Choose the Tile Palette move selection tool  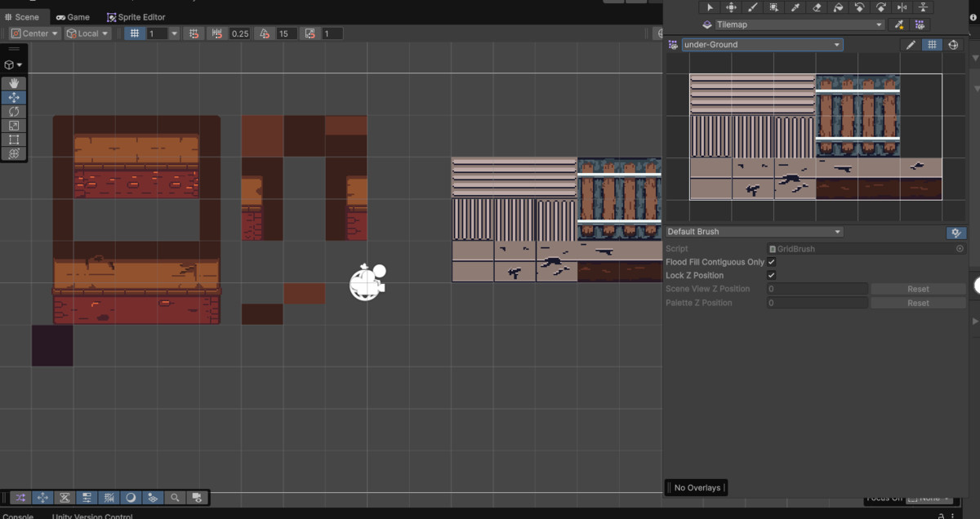pyautogui.click(x=731, y=7)
